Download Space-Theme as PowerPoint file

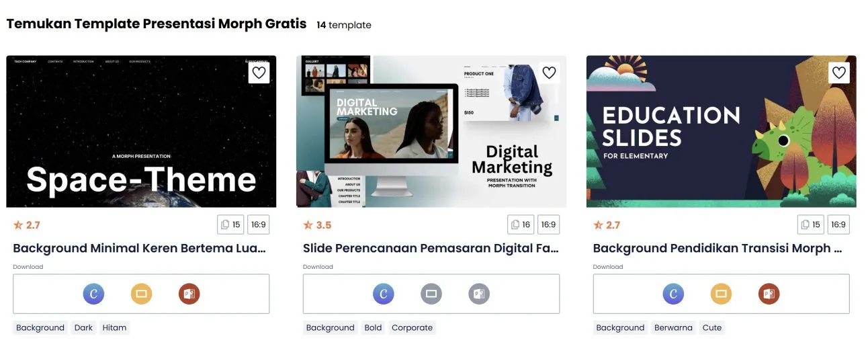(189, 294)
